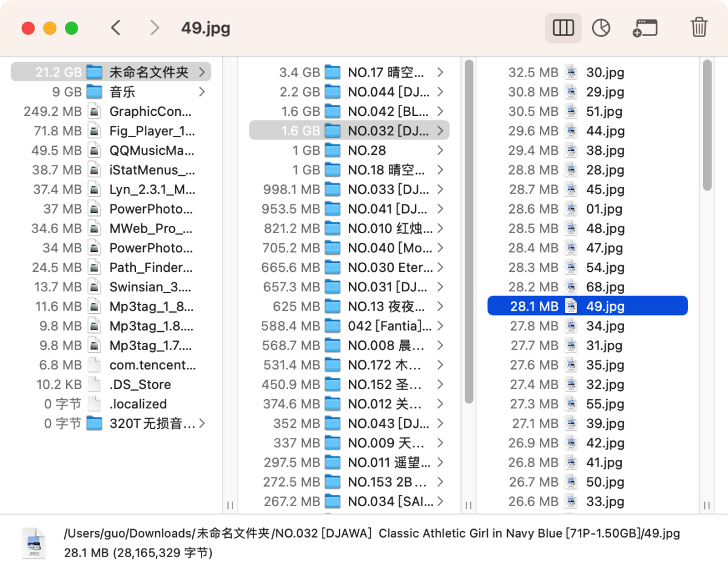
Task: Expand the NO.13 夜夜 folder chevron
Action: (x=440, y=306)
